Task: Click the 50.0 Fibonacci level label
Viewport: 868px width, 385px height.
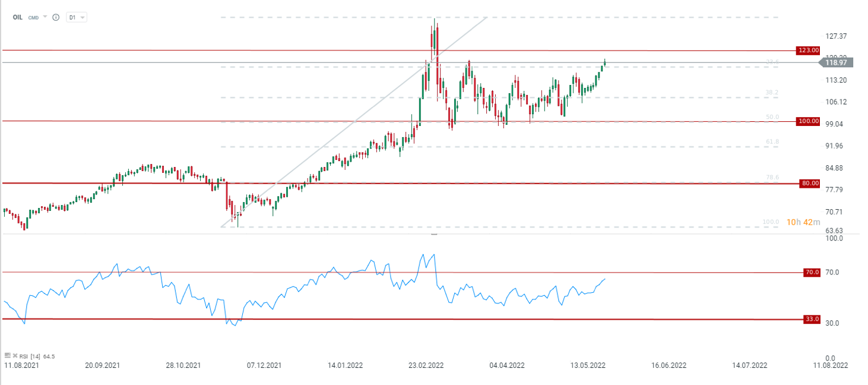Action: pyautogui.click(x=772, y=117)
